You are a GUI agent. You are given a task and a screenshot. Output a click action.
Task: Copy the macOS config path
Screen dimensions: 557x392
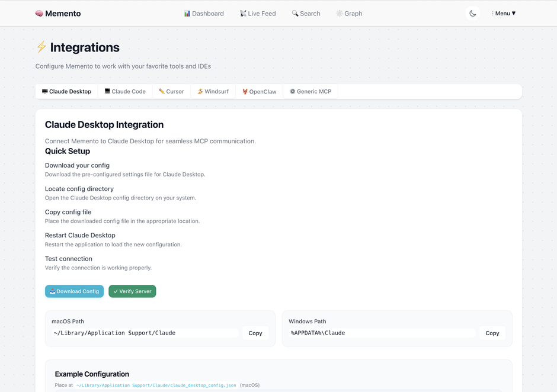[255, 333]
